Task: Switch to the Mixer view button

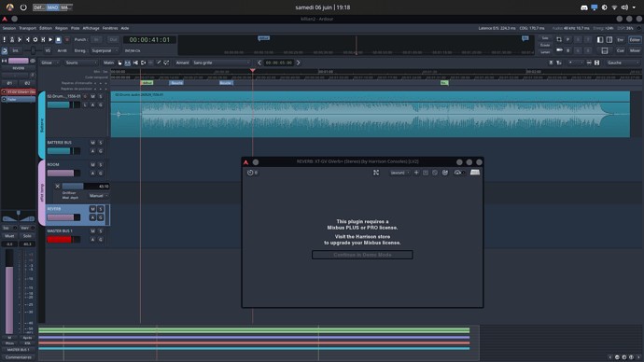Action: (635, 50)
